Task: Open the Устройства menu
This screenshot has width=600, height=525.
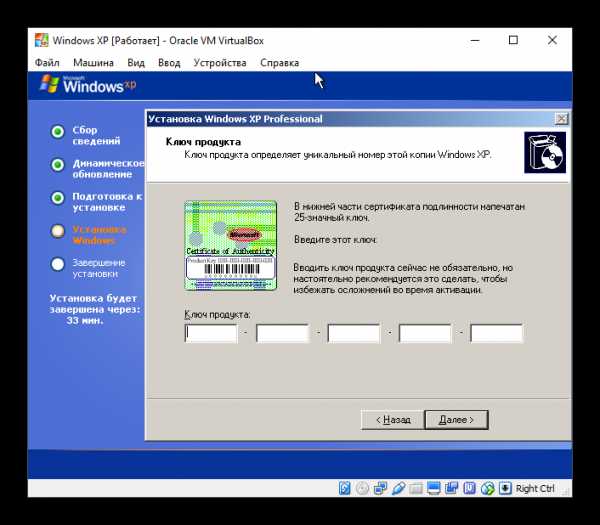Action: pos(219,63)
